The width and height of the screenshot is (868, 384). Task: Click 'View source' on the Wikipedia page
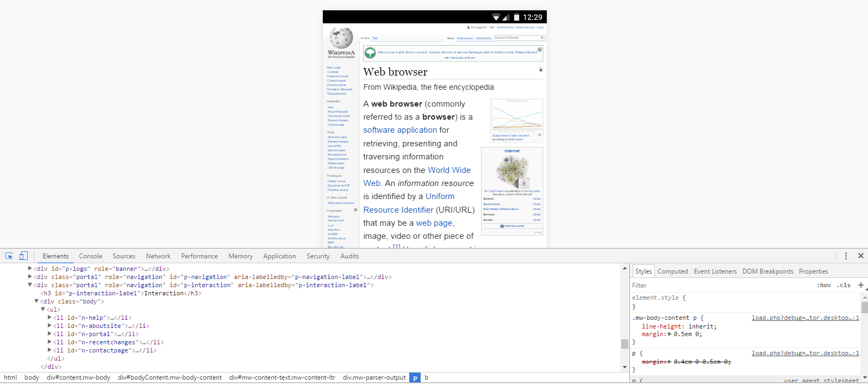(465, 38)
